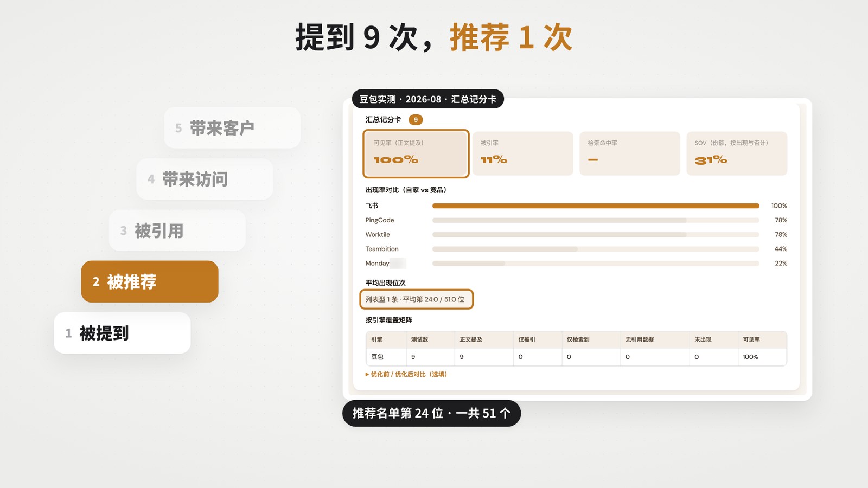The height and width of the screenshot is (488, 868).
Task: Select the highlighted step 2 被推荐
Action: click(150, 281)
